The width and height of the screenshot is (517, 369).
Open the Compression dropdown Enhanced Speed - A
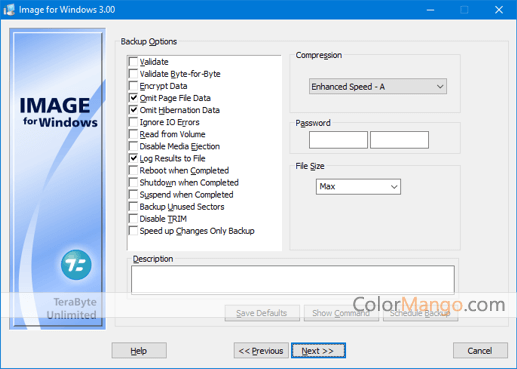[x=378, y=87]
